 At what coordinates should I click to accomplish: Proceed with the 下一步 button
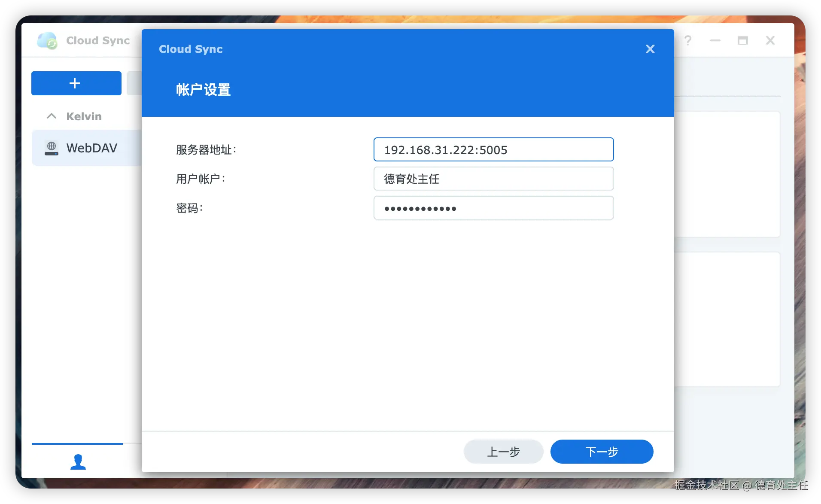[602, 452]
